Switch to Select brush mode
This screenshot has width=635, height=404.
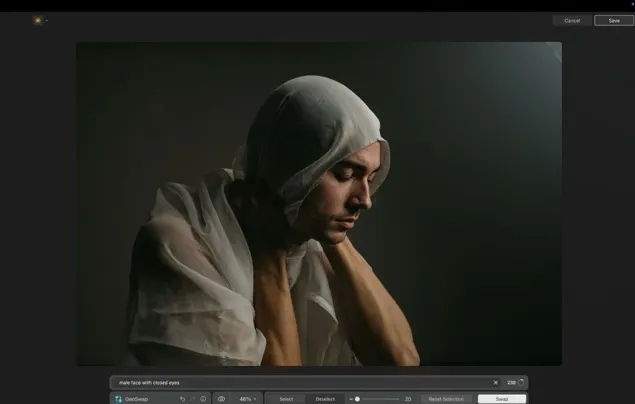pyautogui.click(x=286, y=398)
